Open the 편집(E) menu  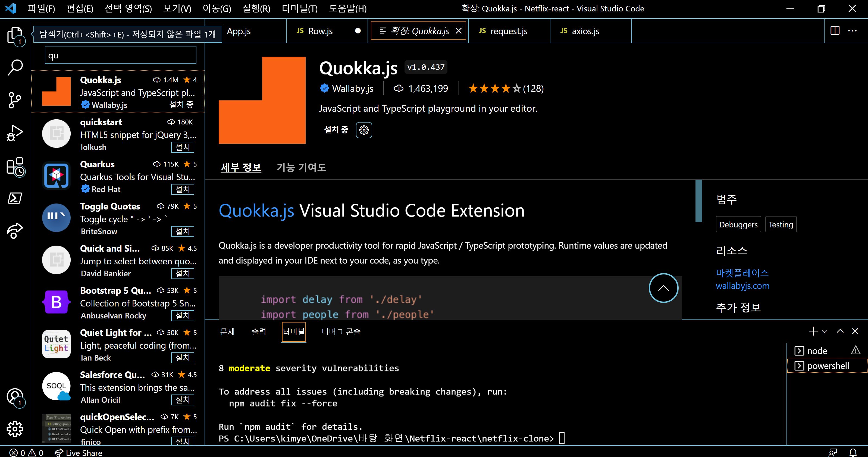point(80,9)
